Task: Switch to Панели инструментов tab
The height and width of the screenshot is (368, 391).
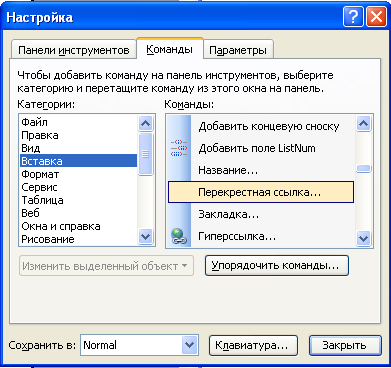Action: (x=74, y=50)
